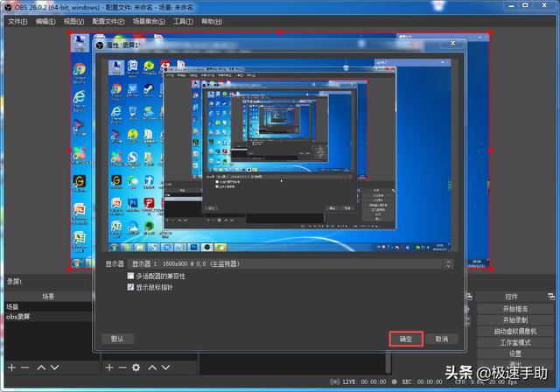Open the 工具(T) menu
Screen dimensions: 560x392
pyautogui.click(x=183, y=21)
